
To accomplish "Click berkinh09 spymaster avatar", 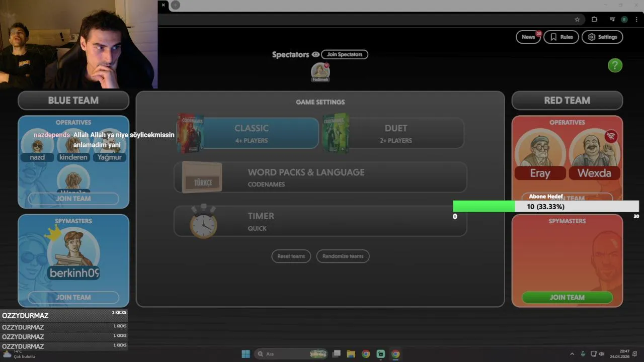I will tap(73, 247).
